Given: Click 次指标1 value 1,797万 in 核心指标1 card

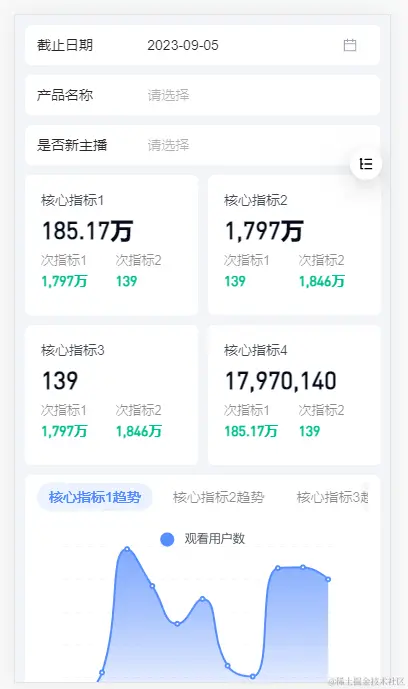Looking at the screenshot, I should click(x=64, y=281).
